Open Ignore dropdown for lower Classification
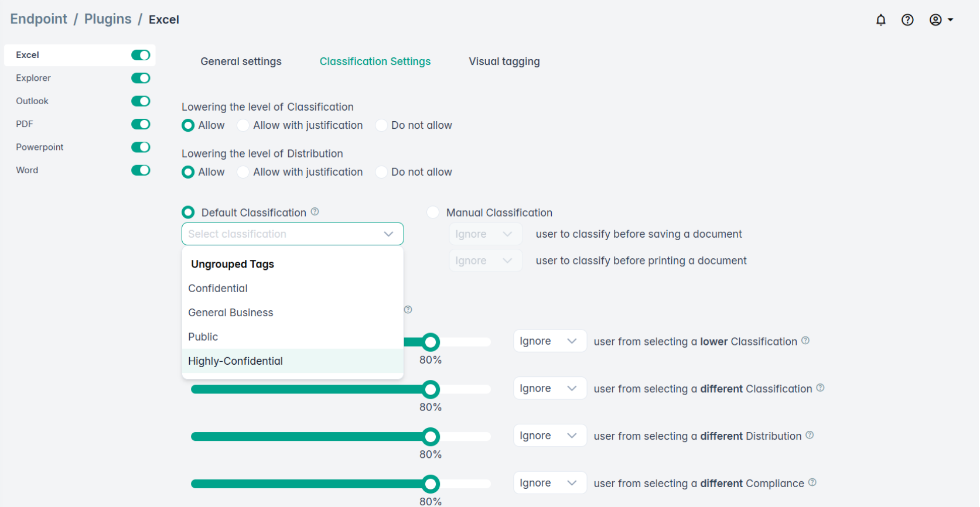The image size is (980, 507). [549, 341]
